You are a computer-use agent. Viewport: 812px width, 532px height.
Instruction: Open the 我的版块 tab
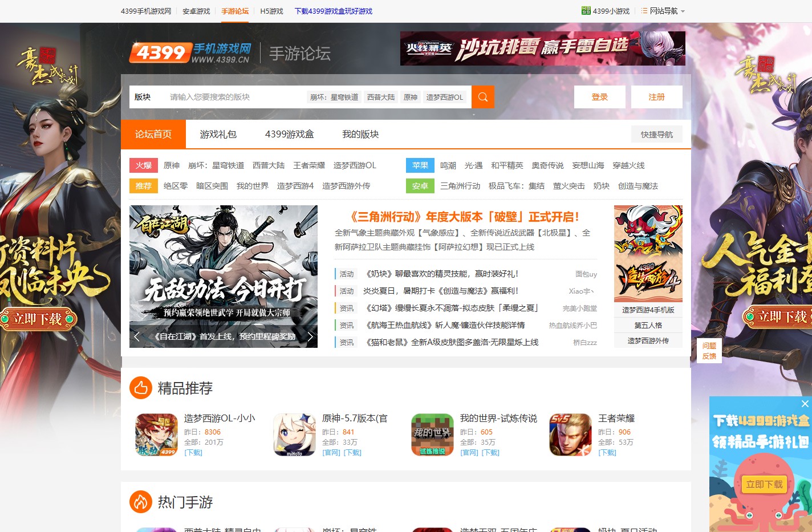pos(360,134)
